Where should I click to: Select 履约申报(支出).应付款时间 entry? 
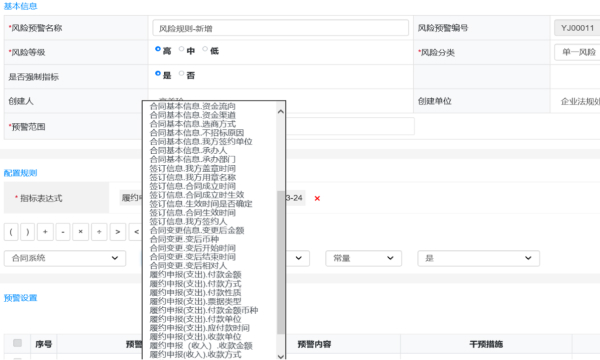(x=199, y=328)
